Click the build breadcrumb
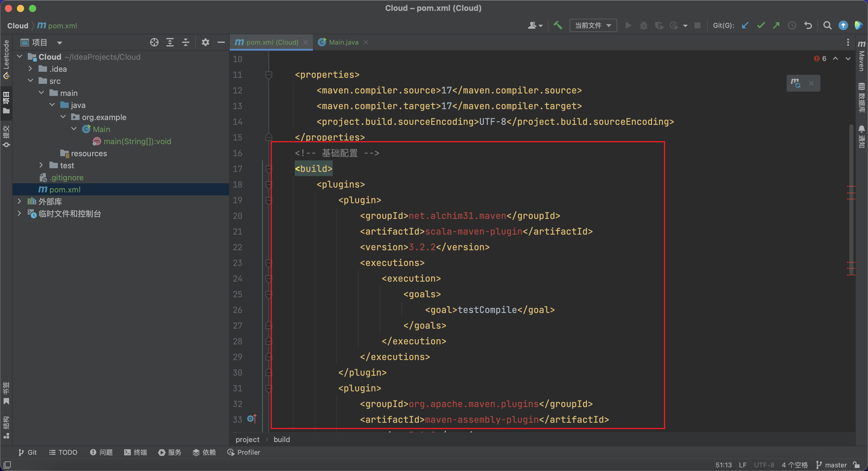Screen dimensions: 868x471 coord(282,439)
